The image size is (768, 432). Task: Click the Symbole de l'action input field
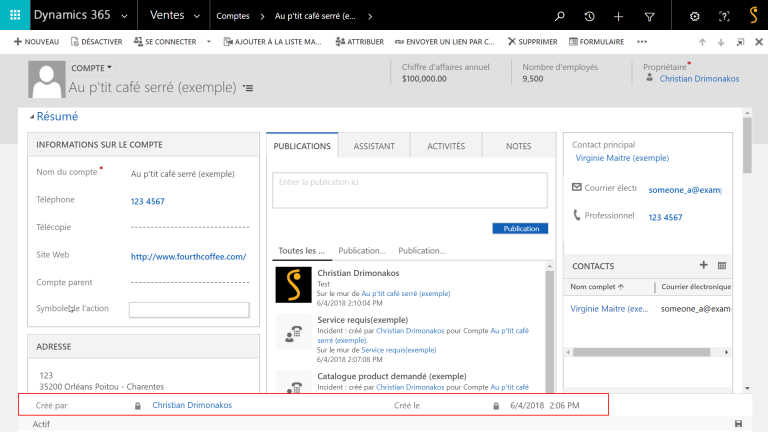[x=189, y=310]
